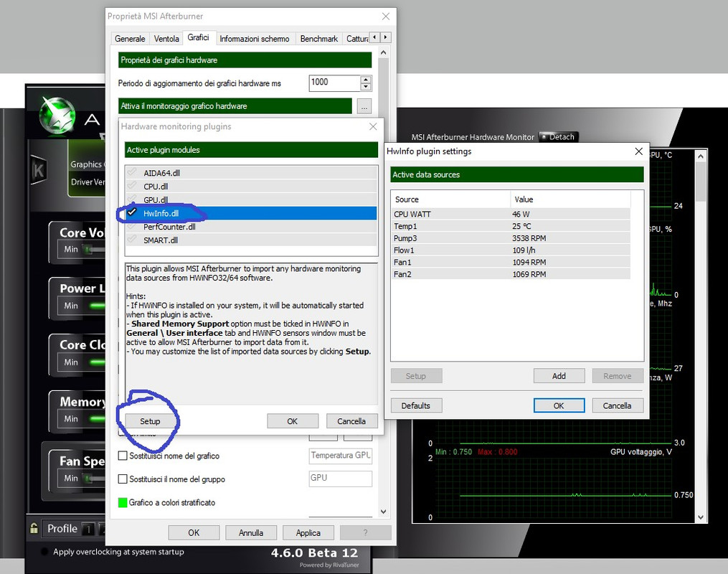728x574 pixels.
Task: Detach the Hardware Monitor window
Action: pos(558,137)
